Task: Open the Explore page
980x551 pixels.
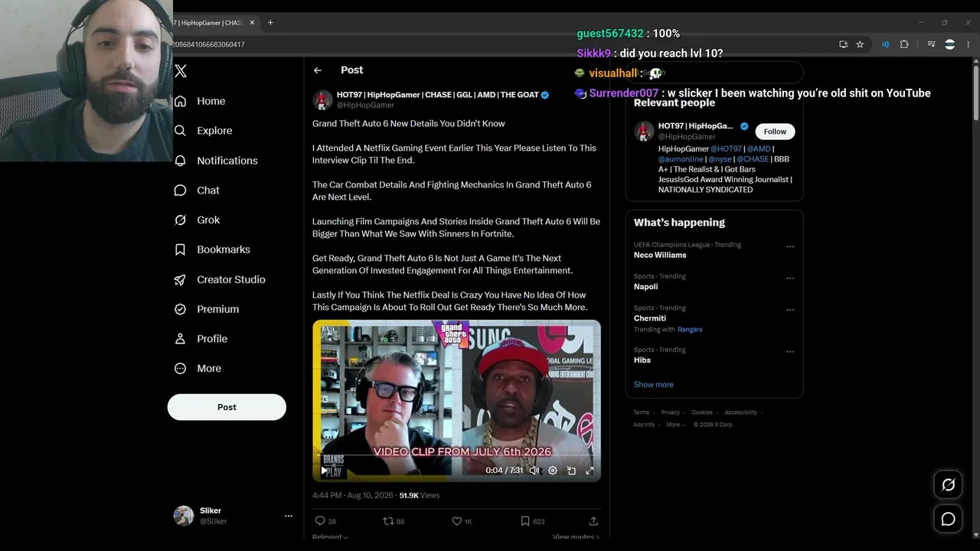Action: point(203,131)
